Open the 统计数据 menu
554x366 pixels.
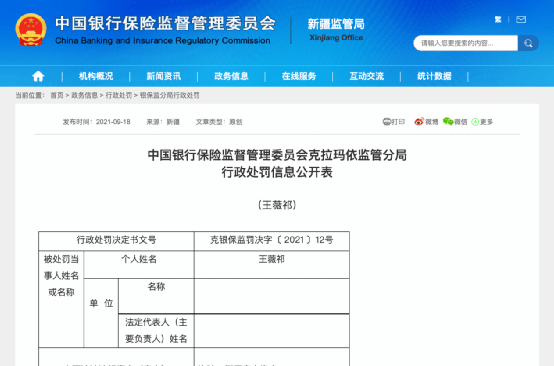pyautogui.click(x=434, y=76)
